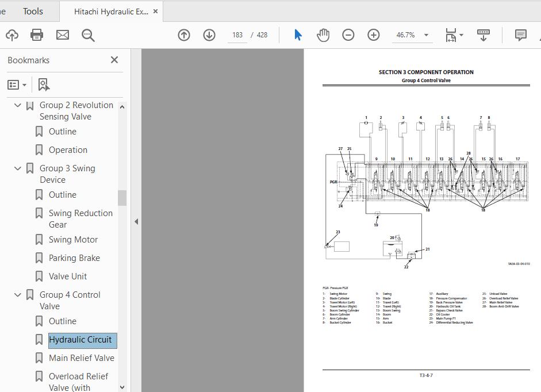Select the Swing Motor bookmark

coord(73,239)
